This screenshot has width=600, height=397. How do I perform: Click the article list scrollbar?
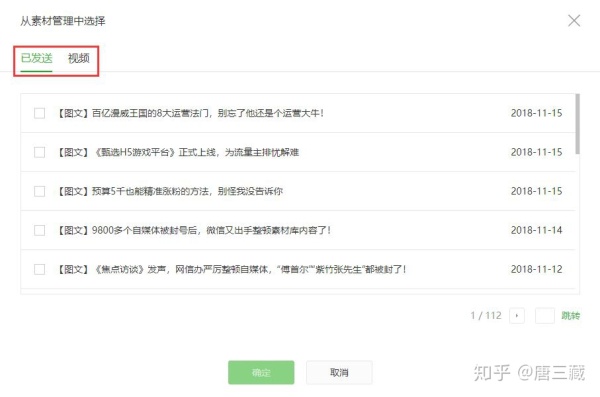pyautogui.click(x=577, y=124)
